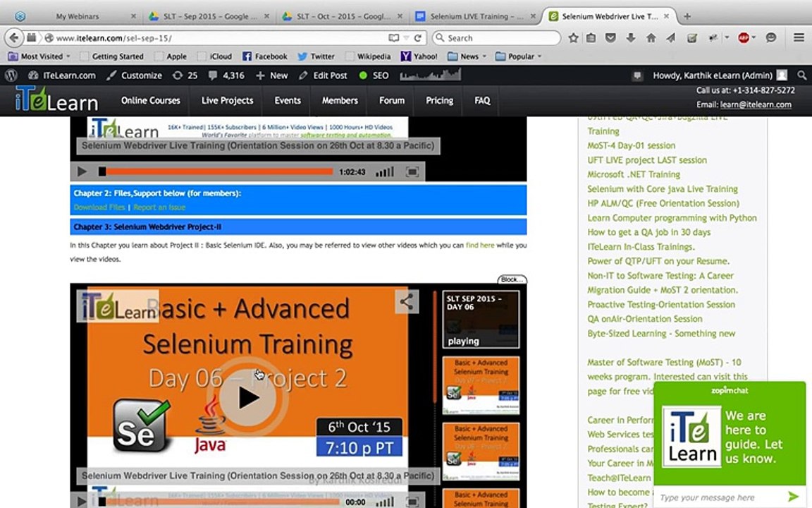Open the chat bubble toolbar icon

point(771,38)
